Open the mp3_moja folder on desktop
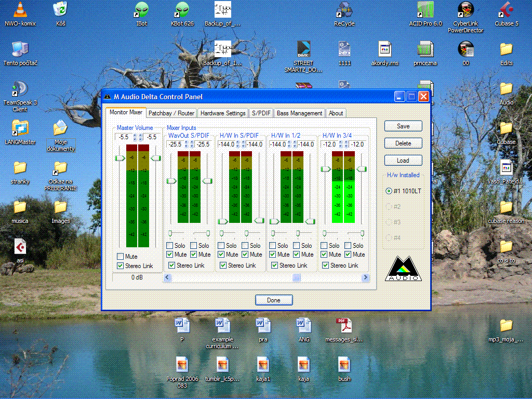 click(x=506, y=330)
